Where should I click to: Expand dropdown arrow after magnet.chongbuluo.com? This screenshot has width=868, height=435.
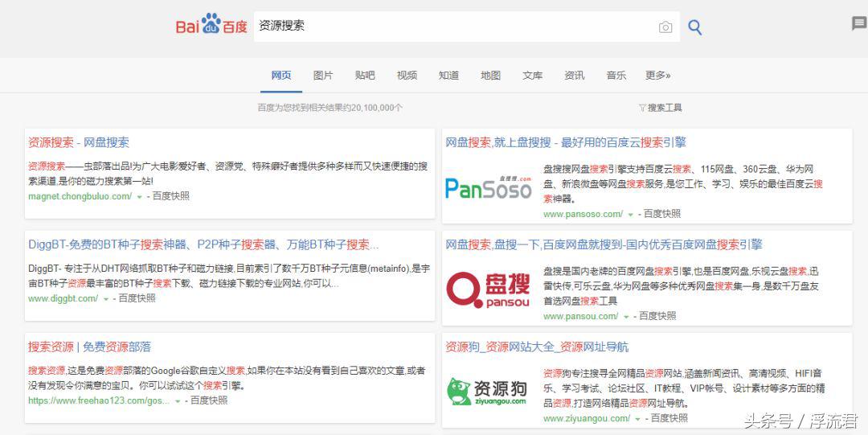point(140,197)
